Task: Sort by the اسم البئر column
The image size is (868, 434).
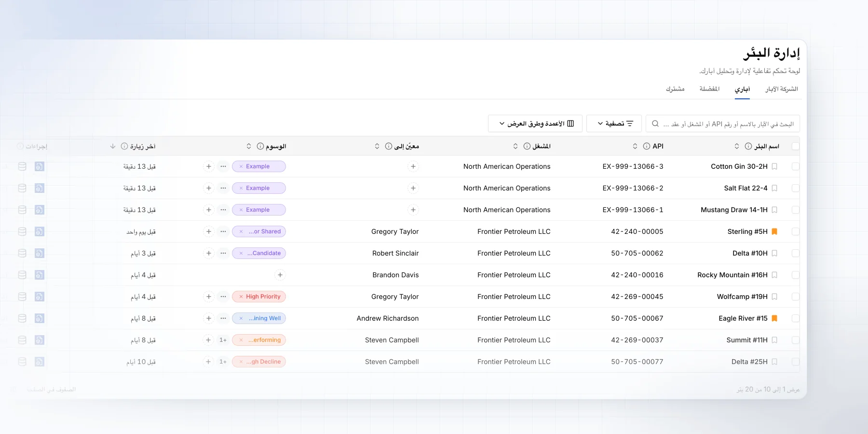Action: (737, 146)
